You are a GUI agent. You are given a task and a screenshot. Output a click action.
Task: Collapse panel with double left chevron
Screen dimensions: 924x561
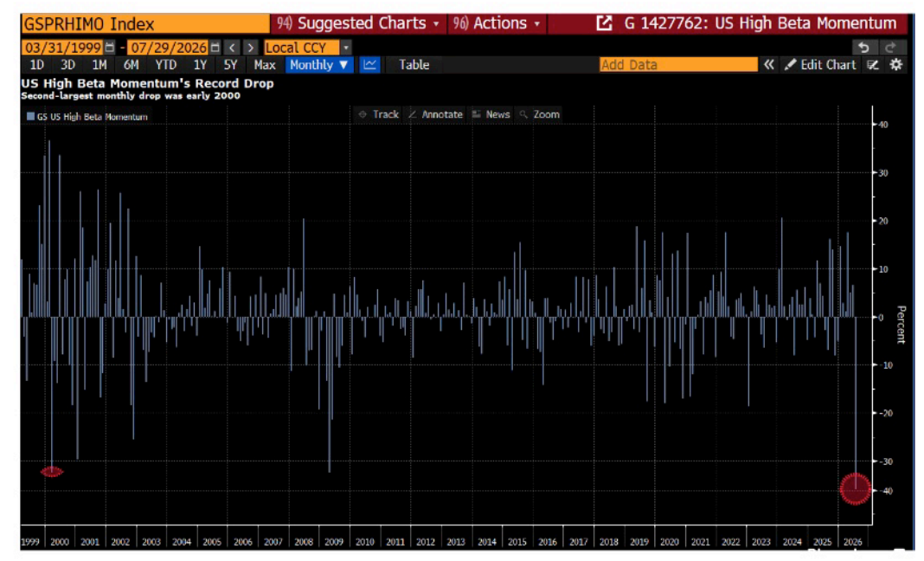click(x=768, y=65)
